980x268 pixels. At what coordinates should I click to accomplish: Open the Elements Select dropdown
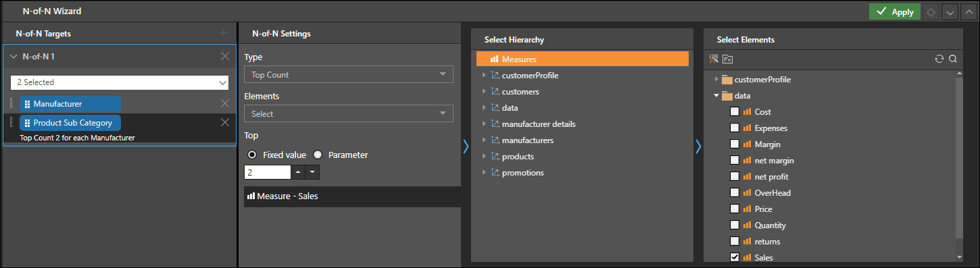click(x=349, y=113)
